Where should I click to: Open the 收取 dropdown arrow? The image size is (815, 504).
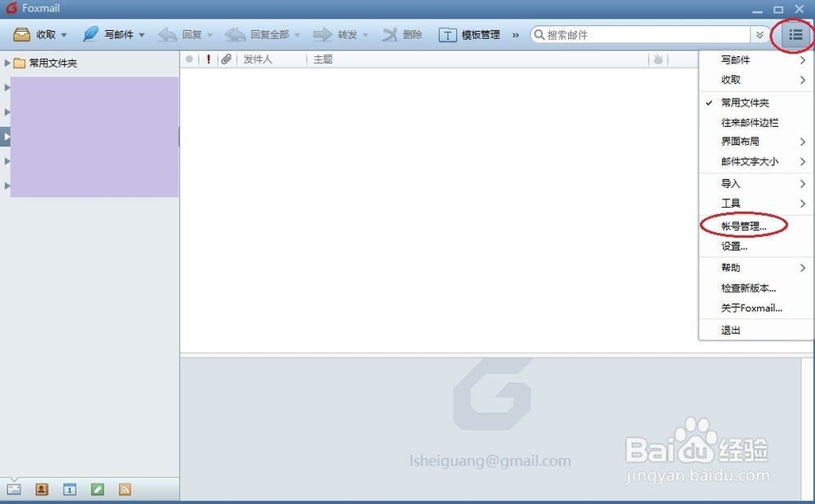tap(64, 35)
